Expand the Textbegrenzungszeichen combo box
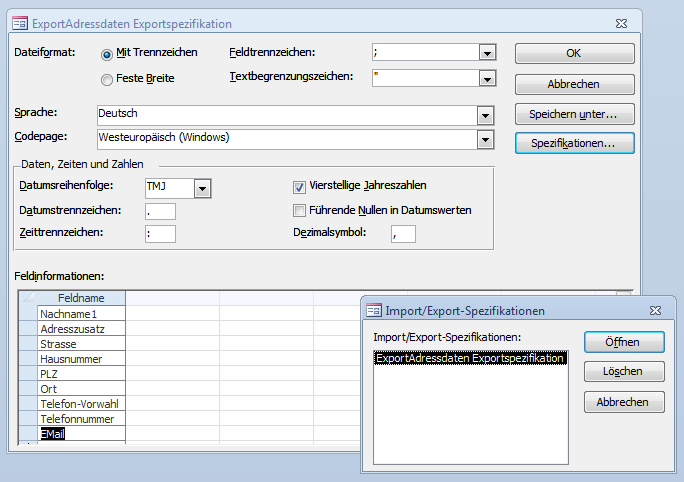 coord(487,78)
